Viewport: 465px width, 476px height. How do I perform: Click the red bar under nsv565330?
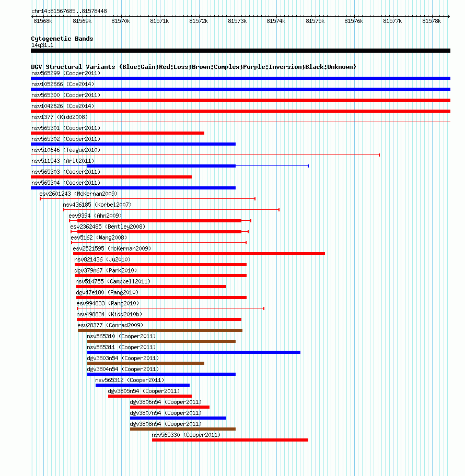(x=230, y=439)
